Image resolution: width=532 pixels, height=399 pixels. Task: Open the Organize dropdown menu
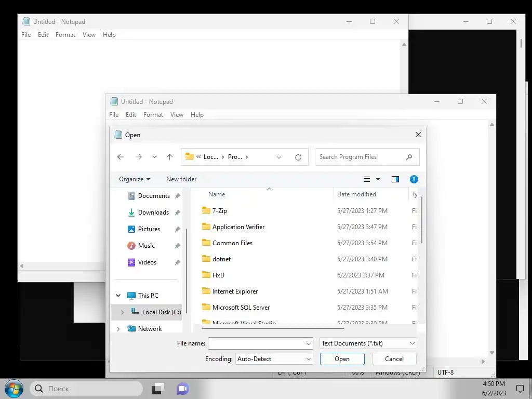(135, 179)
